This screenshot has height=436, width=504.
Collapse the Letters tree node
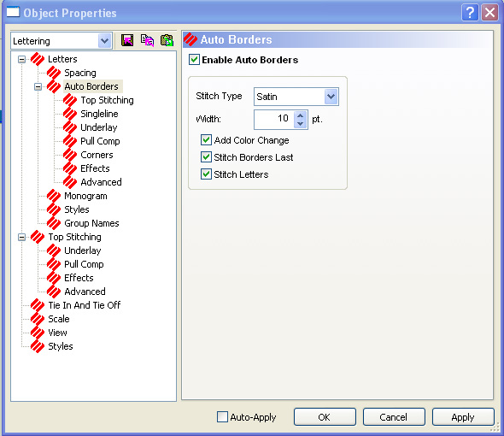tap(22, 59)
